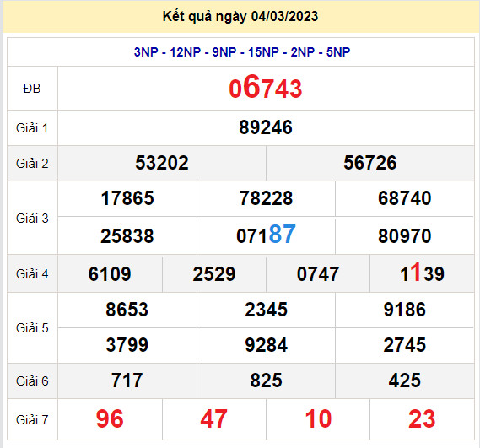This screenshot has width=480, height=448.
Task: Click the number 07187 with blue digits
Action: point(266,235)
